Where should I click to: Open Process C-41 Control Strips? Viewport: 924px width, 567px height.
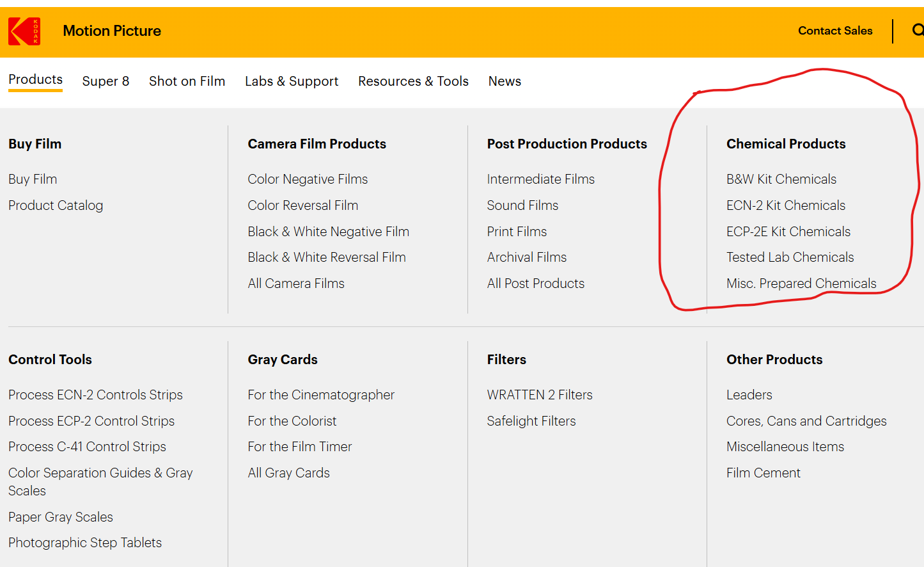click(87, 447)
